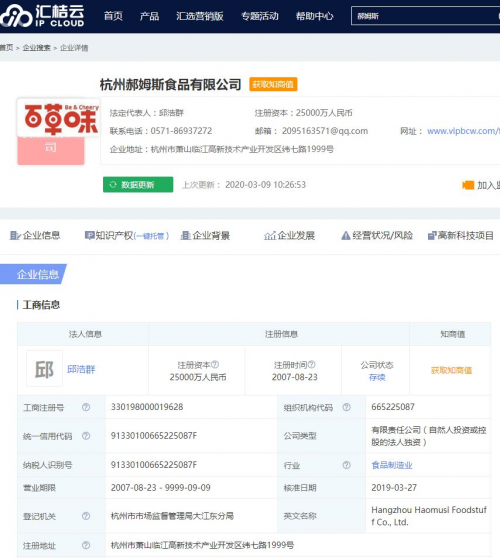This screenshot has width=500, height=558.
Task: Click 杭州市市场监督管理局大江东分局 cell
Action: (172, 516)
